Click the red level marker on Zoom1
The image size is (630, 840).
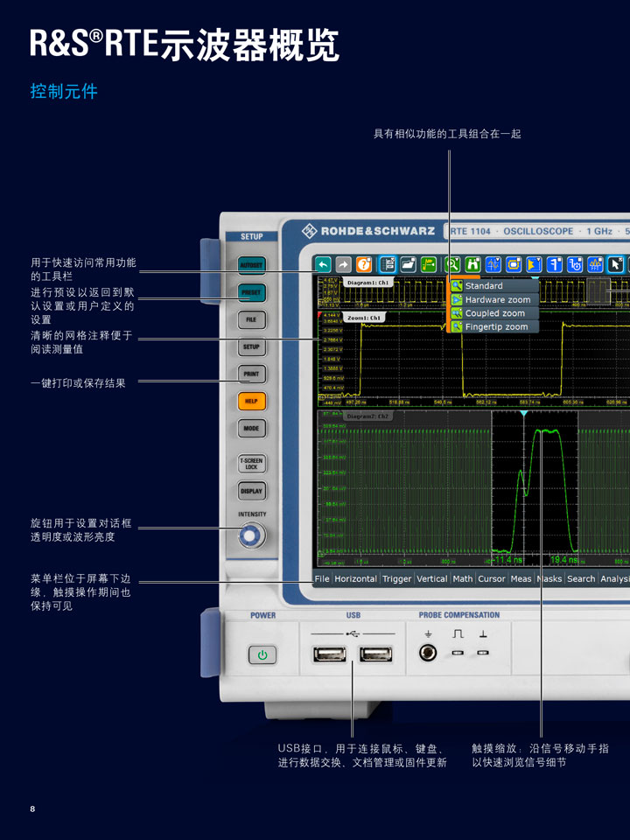pyautogui.click(x=320, y=314)
